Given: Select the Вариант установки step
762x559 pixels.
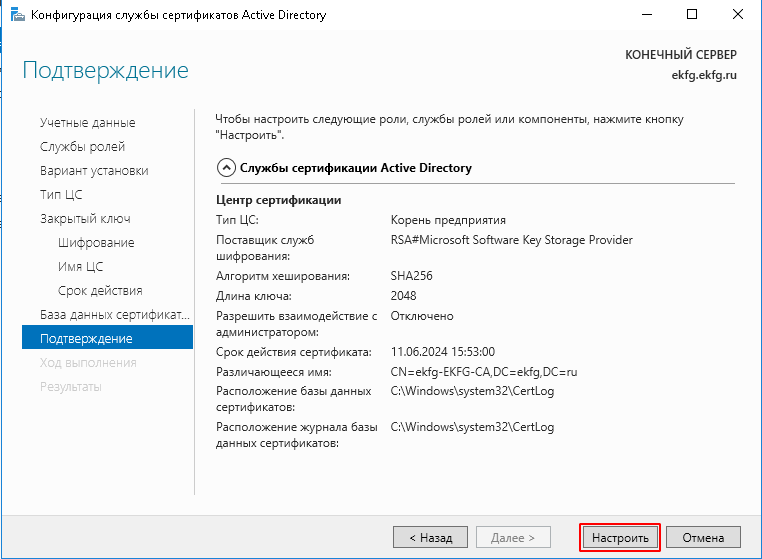Looking at the screenshot, I should (94, 171).
